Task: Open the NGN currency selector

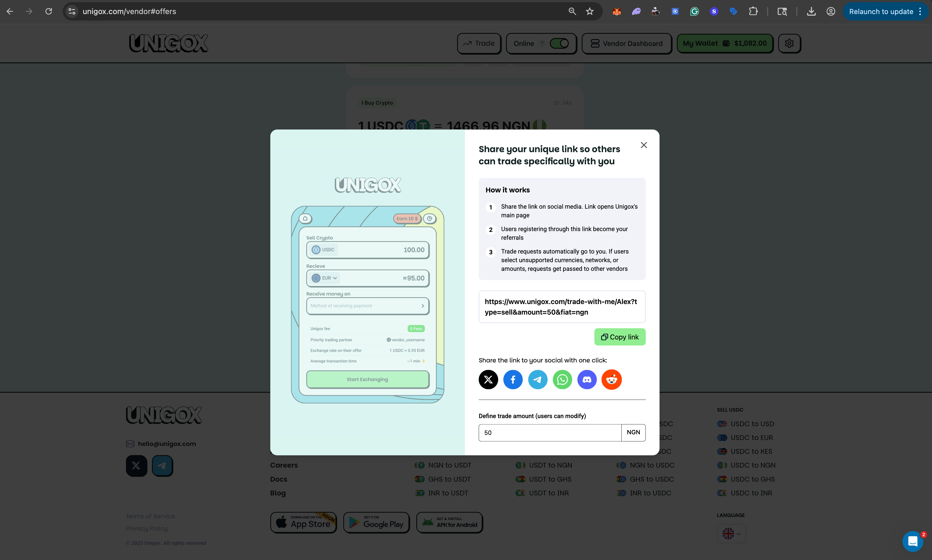Action: click(x=633, y=432)
